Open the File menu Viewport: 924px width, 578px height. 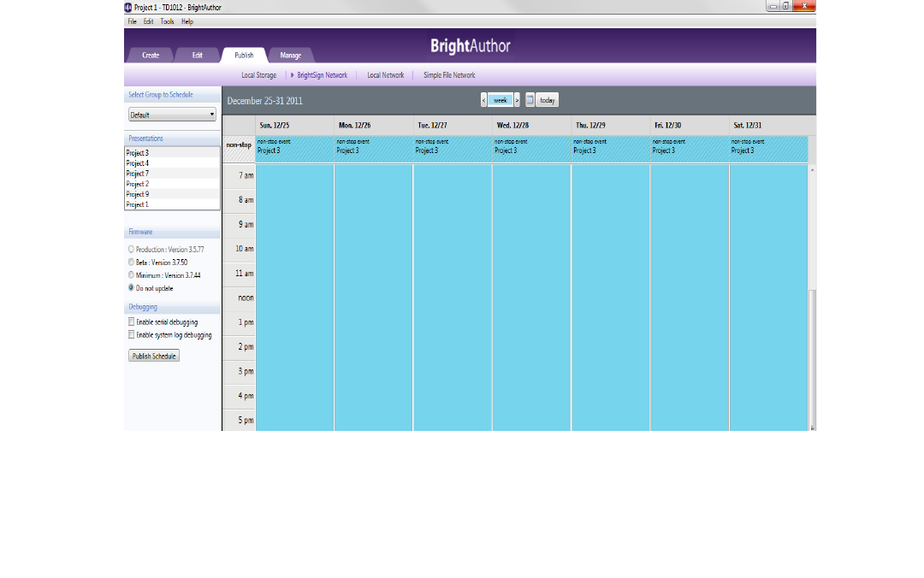132,21
